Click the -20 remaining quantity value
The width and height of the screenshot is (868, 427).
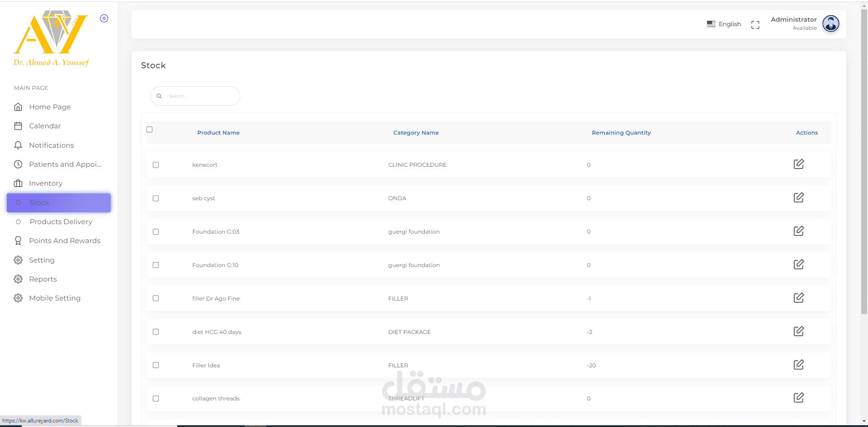(591, 366)
